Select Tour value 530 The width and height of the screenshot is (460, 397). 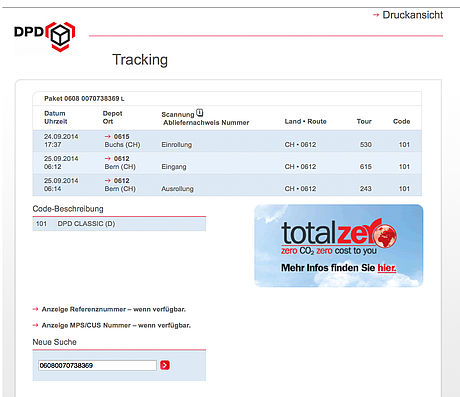(x=366, y=145)
